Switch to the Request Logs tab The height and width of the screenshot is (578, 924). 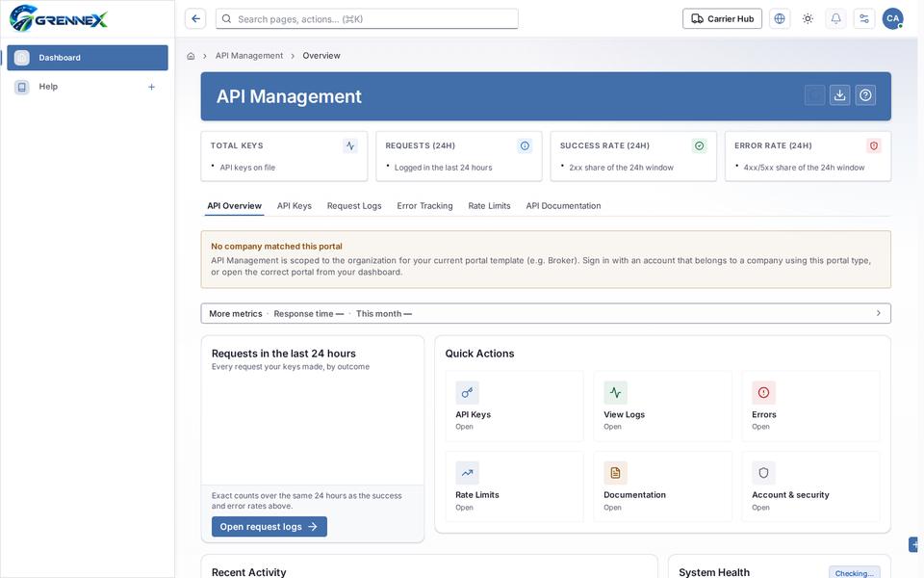click(354, 206)
